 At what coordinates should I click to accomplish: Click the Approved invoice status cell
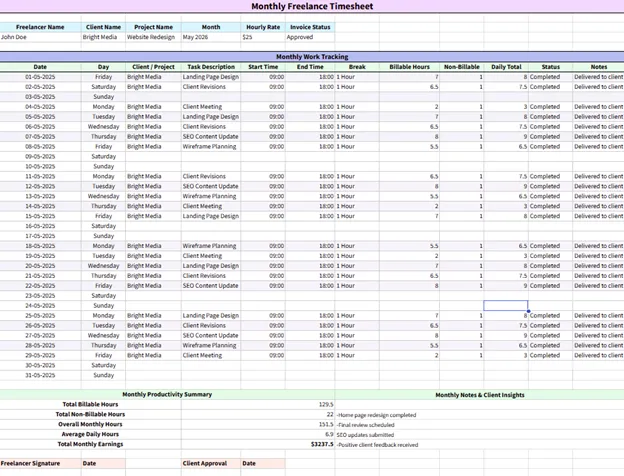pos(310,37)
